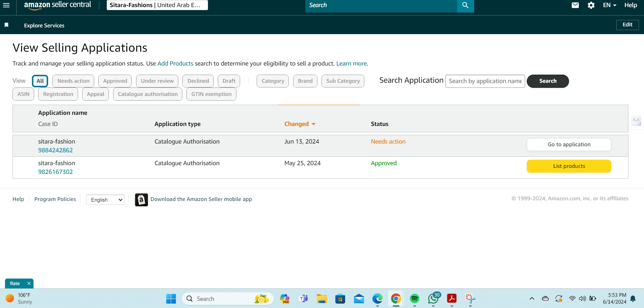Open Spotify from taskbar
The image size is (644, 308).
tap(415, 299)
